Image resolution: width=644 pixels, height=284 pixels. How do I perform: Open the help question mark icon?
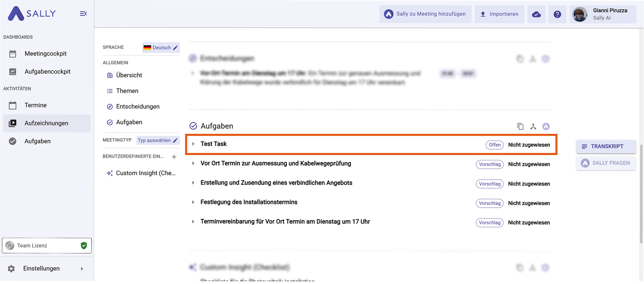coord(557,14)
